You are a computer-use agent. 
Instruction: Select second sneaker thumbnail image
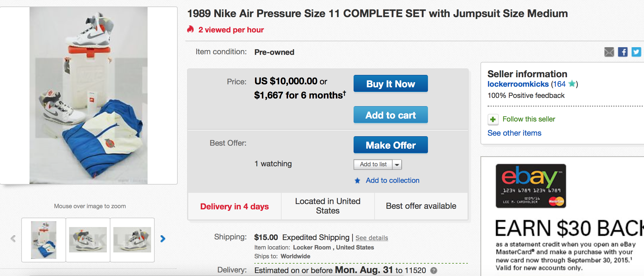click(x=88, y=240)
